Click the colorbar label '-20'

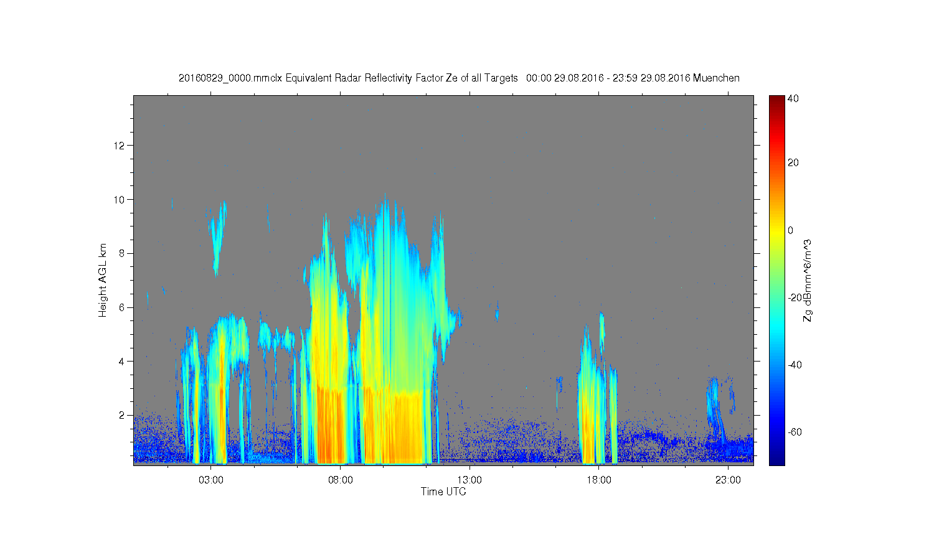tap(795, 297)
